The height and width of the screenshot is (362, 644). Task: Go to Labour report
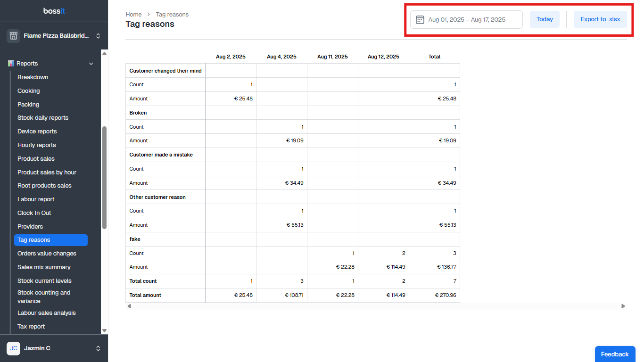36,199
